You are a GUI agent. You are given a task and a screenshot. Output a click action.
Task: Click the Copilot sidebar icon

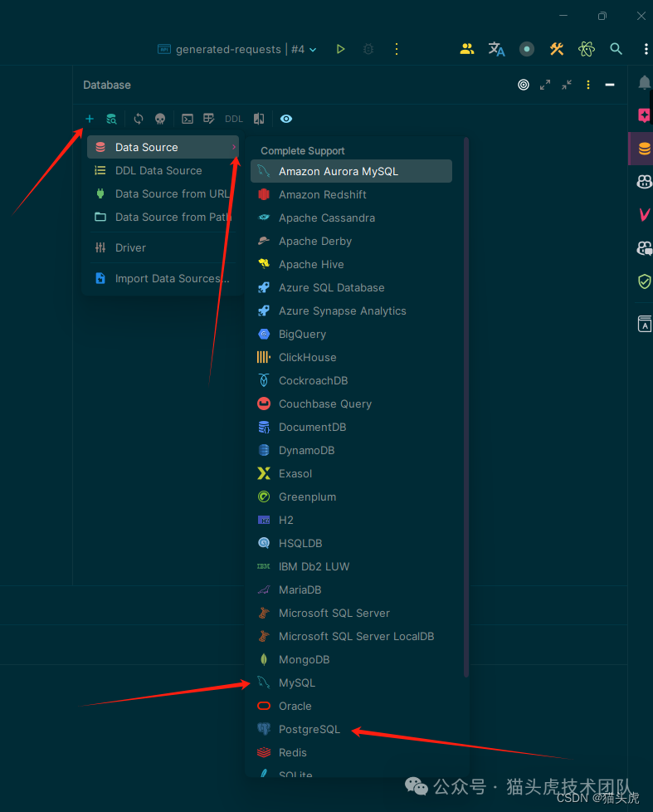[x=644, y=182]
